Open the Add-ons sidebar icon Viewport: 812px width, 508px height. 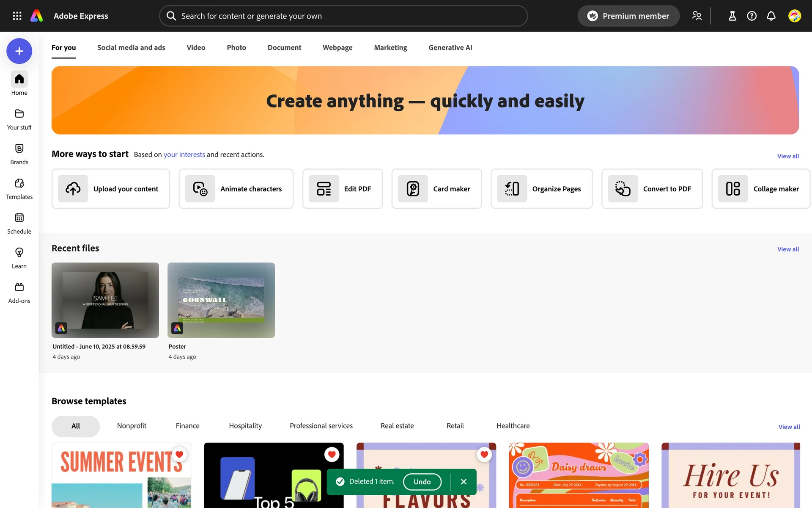(x=19, y=287)
